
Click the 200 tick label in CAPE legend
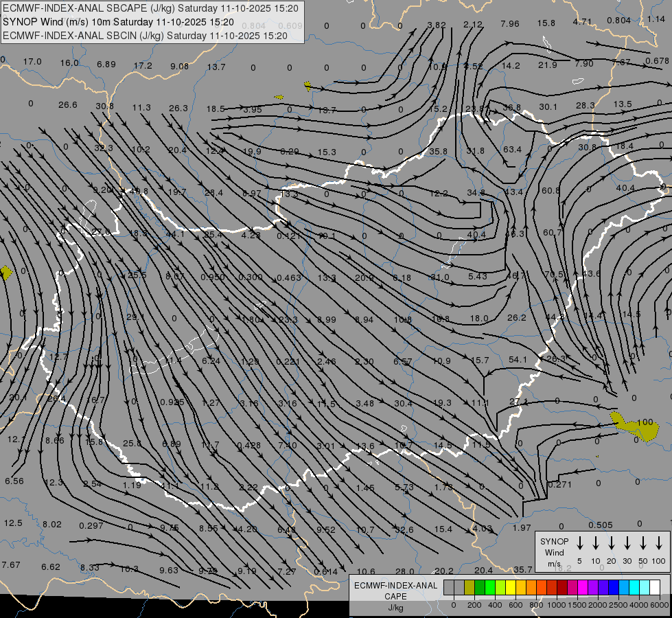point(474,605)
